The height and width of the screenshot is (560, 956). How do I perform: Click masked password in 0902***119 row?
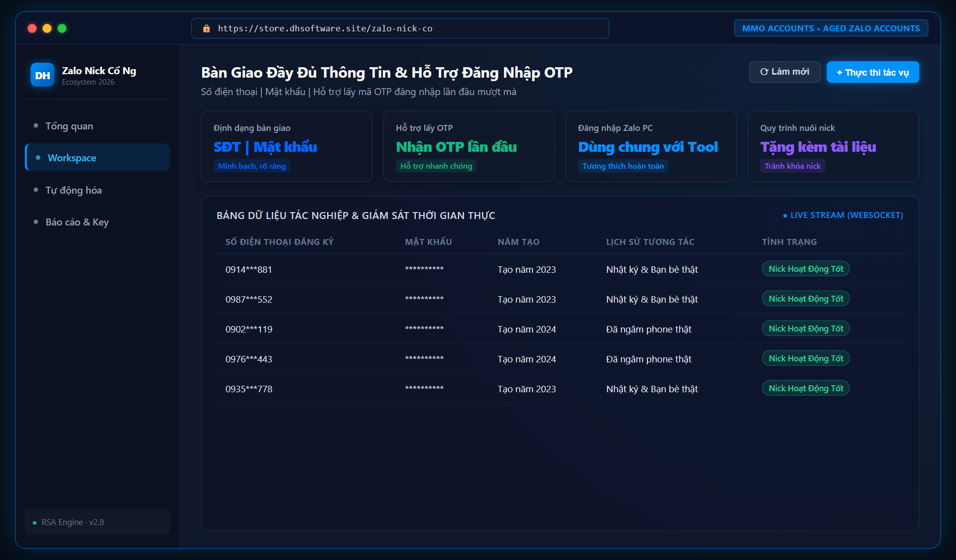point(424,329)
